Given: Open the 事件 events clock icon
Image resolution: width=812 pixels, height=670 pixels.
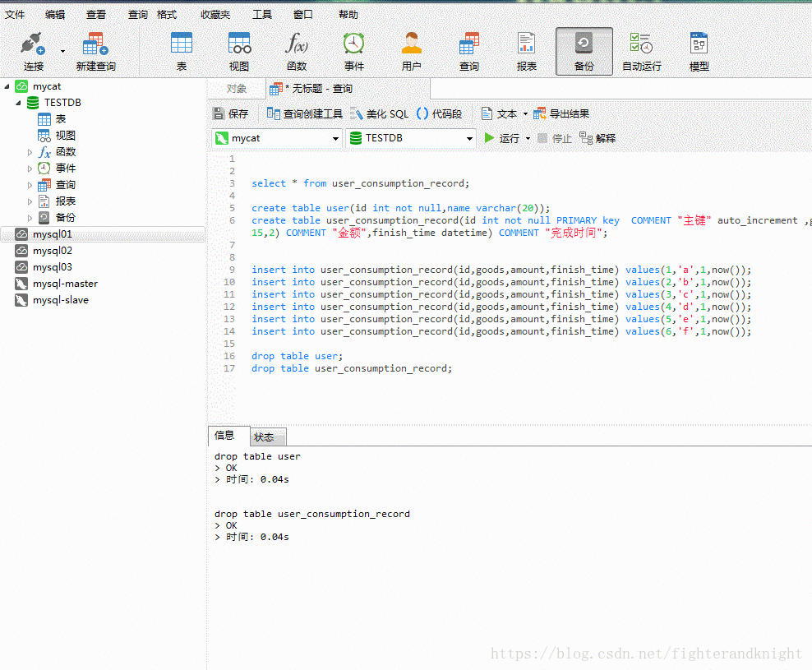Looking at the screenshot, I should point(354,43).
